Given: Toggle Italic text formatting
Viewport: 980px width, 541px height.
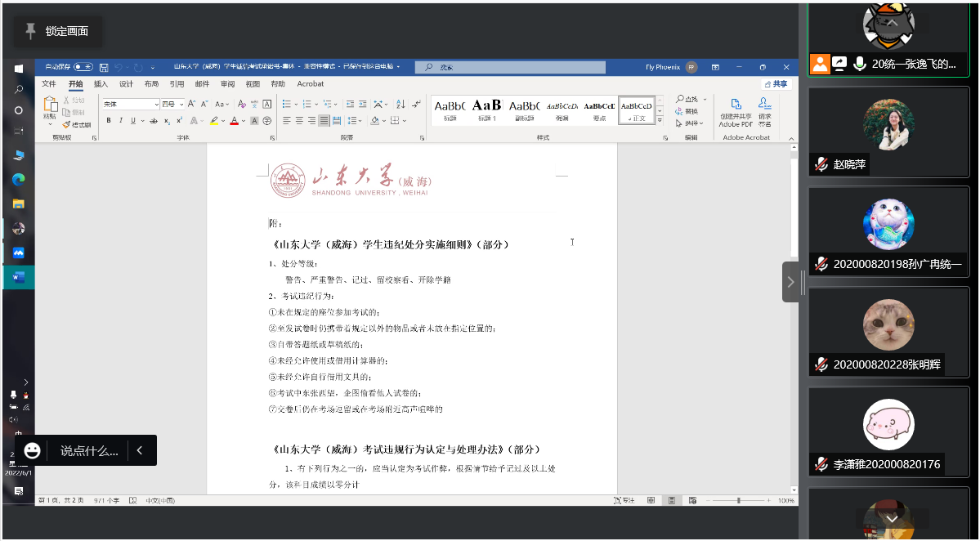Looking at the screenshot, I should [x=120, y=120].
